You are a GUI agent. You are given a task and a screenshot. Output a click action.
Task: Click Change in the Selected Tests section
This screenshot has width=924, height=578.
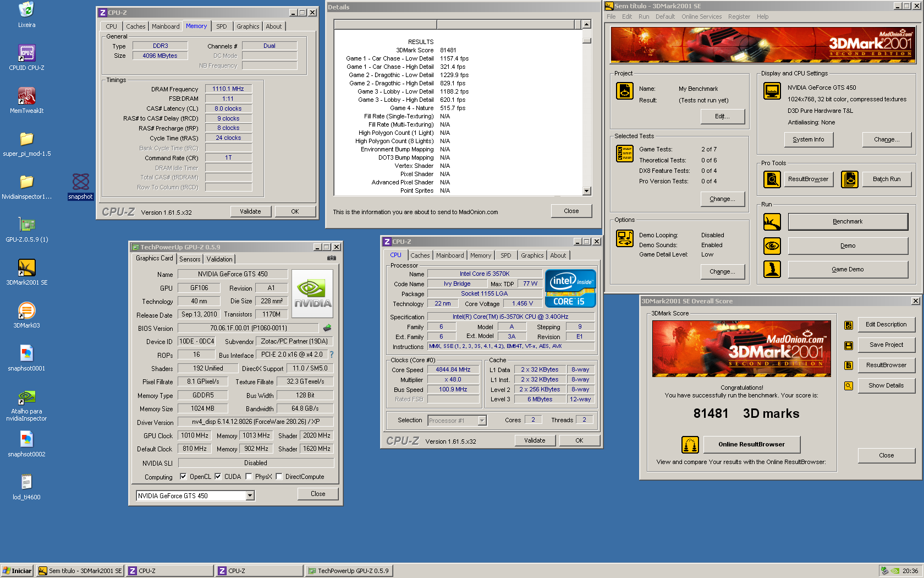pyautogui.click(x=722, y=199)
